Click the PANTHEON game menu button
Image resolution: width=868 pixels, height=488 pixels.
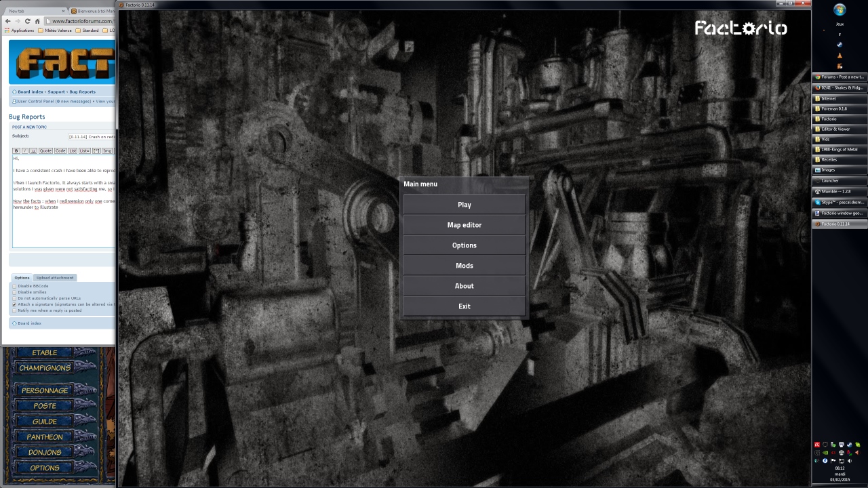click(x=45, y=437)
